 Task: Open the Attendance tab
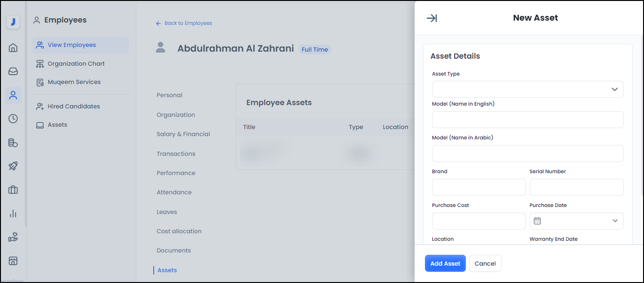pos(174,192)
